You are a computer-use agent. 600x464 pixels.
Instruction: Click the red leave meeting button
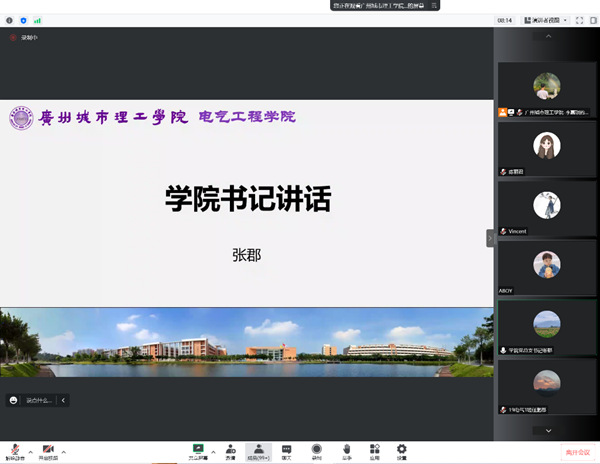(578, 453)
